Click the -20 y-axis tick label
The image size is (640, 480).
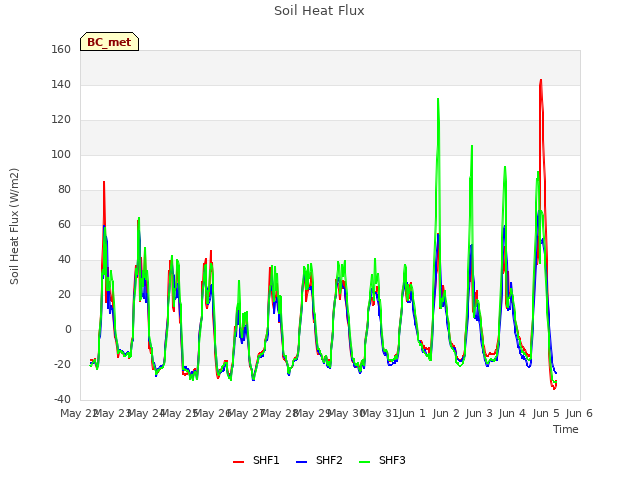tap(62, 364)
